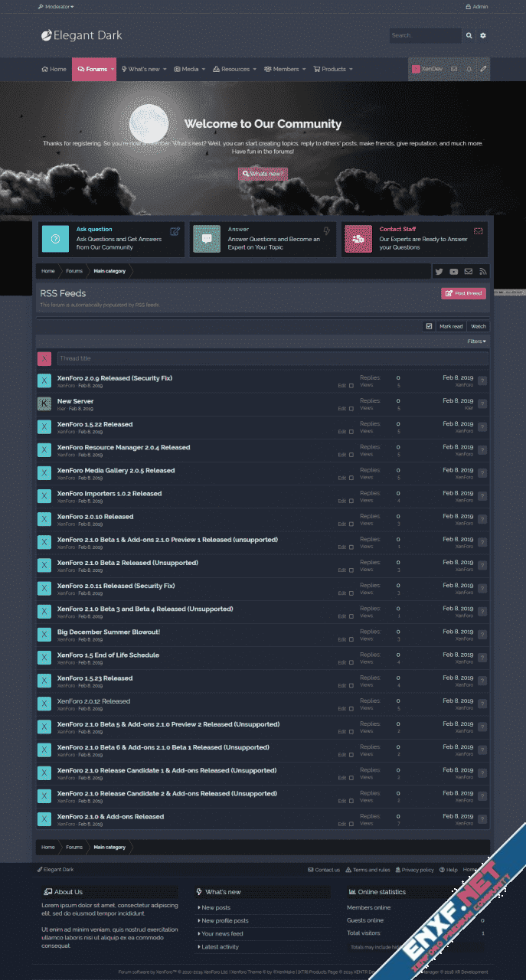
Task: Click avatar of XenForo 2.0.10 Released thread
Action: [44, 519]
